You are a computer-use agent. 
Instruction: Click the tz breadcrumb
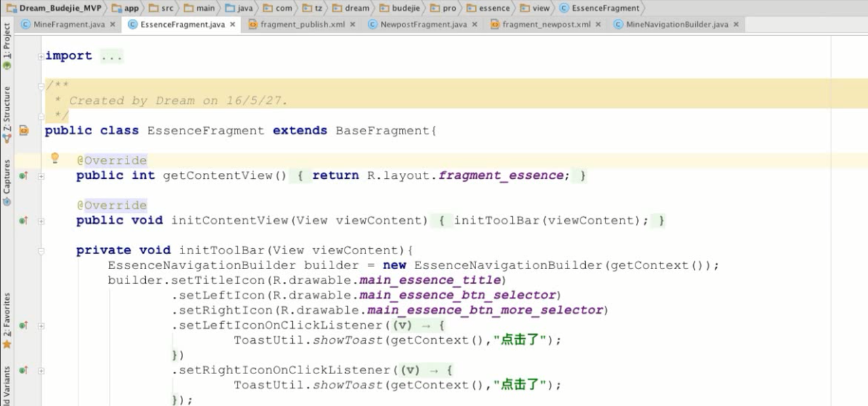click(x=311, y=8)
